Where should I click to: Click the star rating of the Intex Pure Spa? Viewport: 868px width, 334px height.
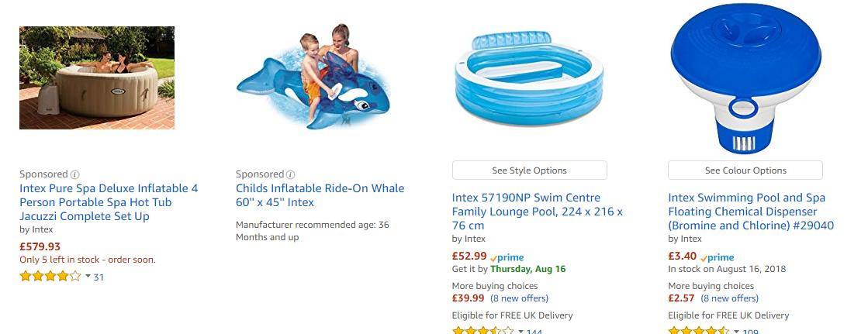[x=50, y=277]
